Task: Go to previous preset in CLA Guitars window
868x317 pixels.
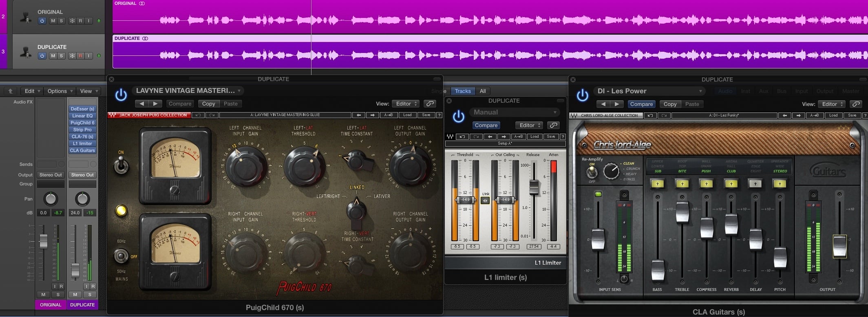Action: [x=603, y=104]
